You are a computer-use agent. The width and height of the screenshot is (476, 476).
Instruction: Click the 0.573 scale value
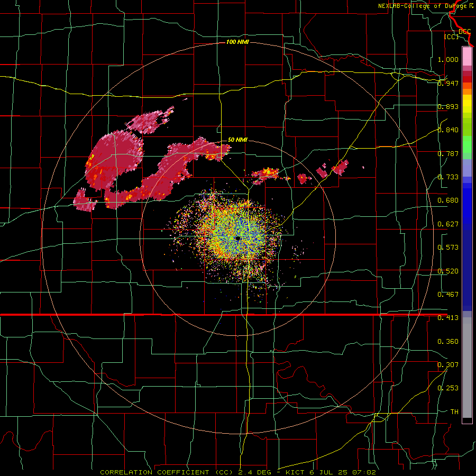[448, 248]
